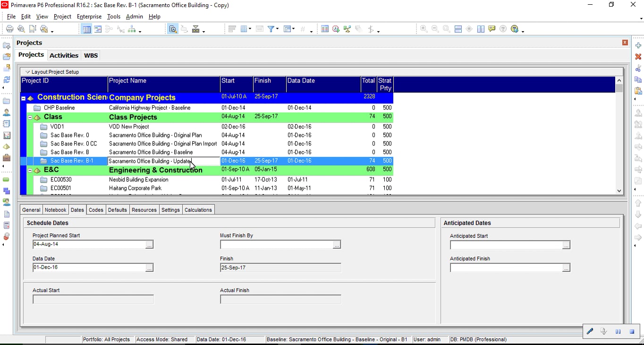Open the Columns icon in the toolbar
The image size is (644, 345).
pos(244,29)
